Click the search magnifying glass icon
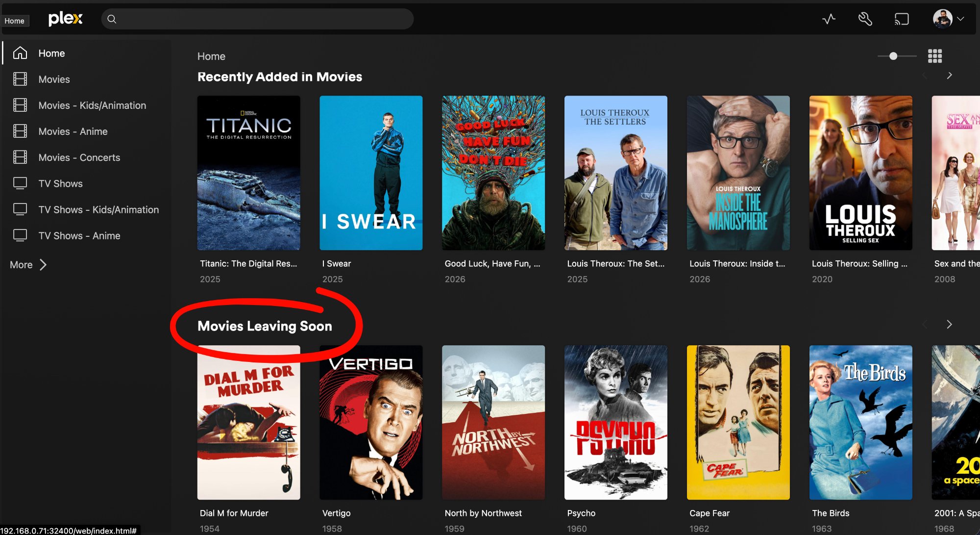This screenshot has width=980, height=535. click(112, 19)
